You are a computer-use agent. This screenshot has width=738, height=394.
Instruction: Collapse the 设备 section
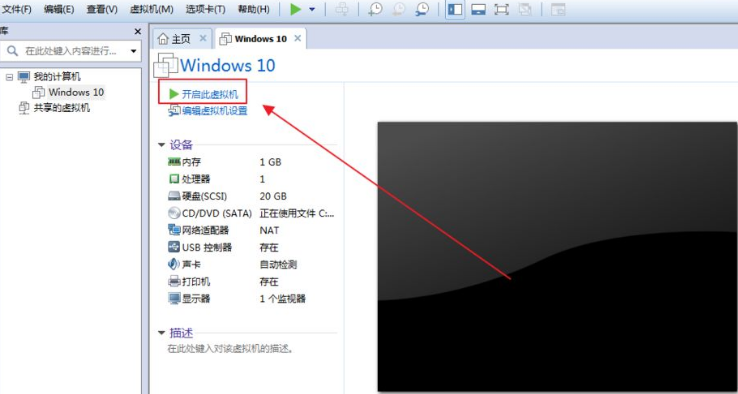coord(161,145)
